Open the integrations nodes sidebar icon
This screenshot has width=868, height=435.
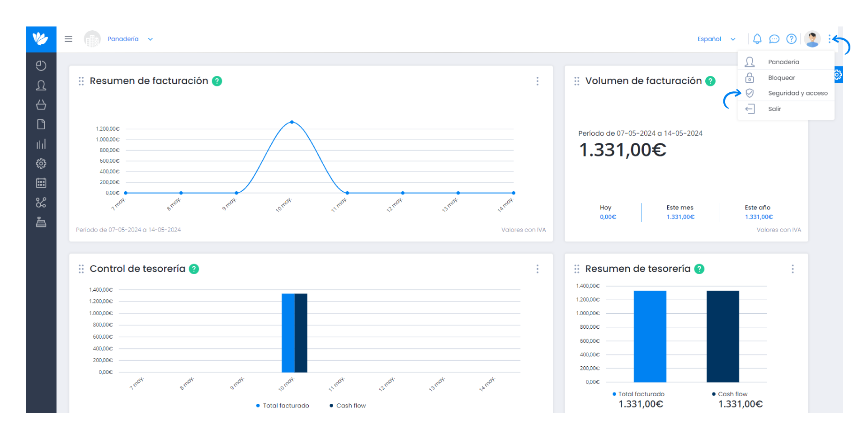41,203
